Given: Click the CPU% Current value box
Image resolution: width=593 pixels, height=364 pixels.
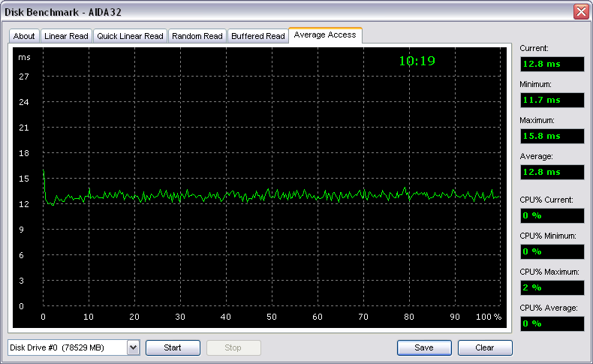Looking at the screenshot, I should pos(552,215).
